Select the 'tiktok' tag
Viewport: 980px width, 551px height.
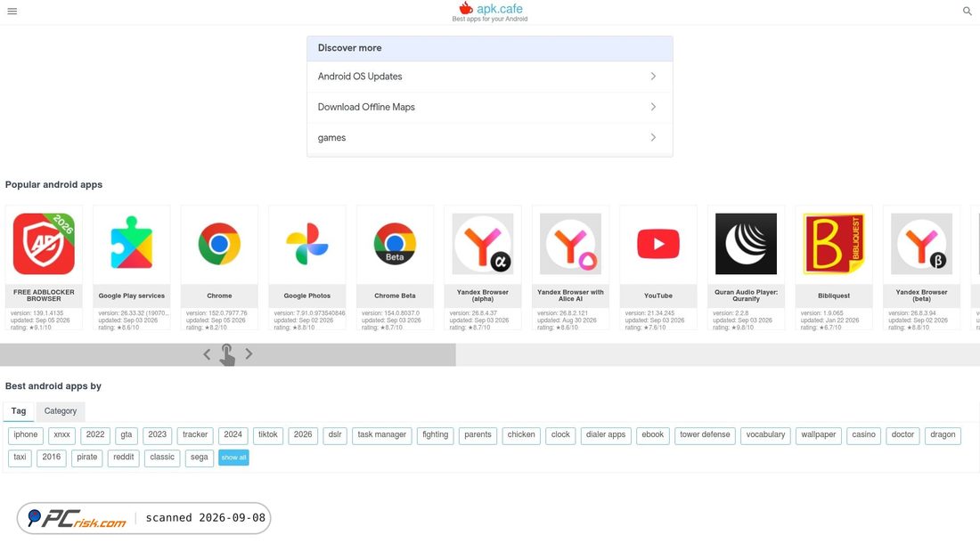click(x=268, y=435)
